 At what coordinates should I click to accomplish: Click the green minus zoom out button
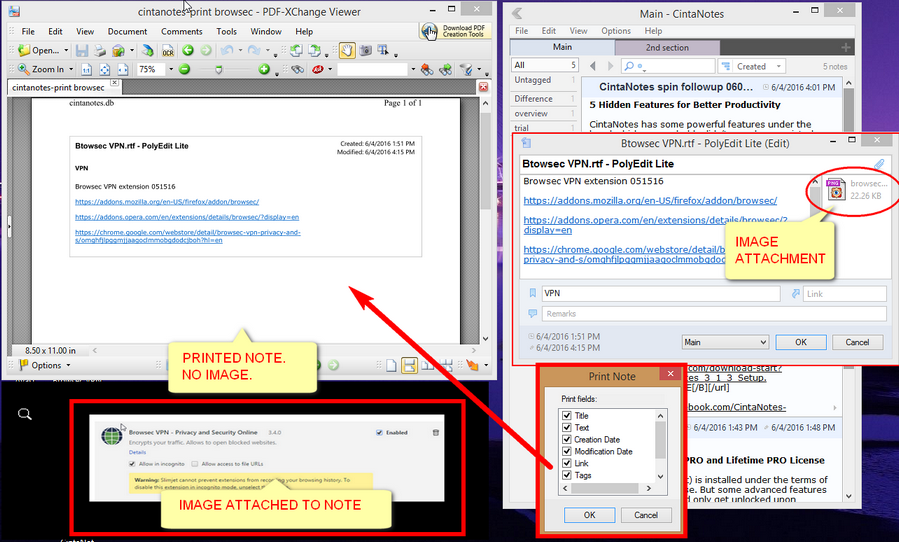coord(184,69)
